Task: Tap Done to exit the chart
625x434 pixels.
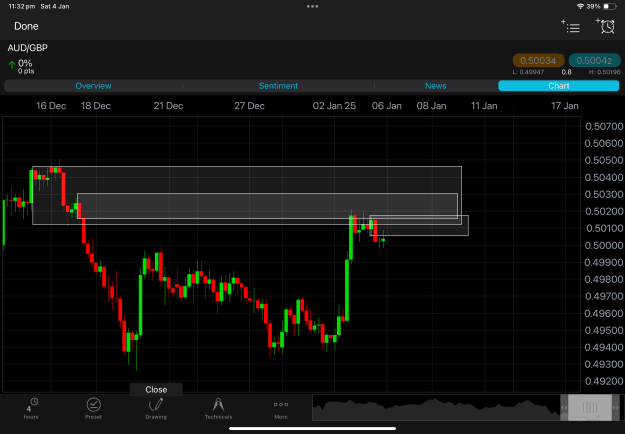Action: 26,26
